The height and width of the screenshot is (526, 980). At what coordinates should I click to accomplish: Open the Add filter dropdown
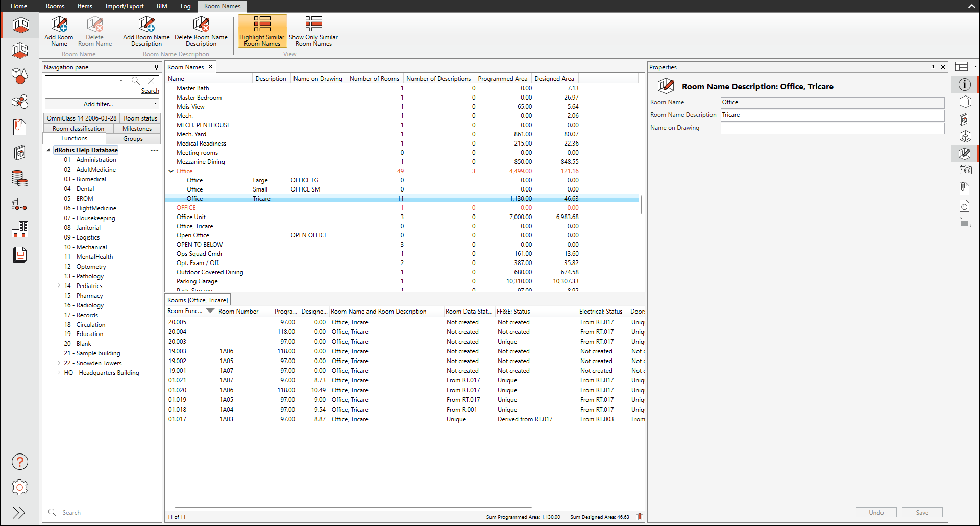click(x=102, y=104)
